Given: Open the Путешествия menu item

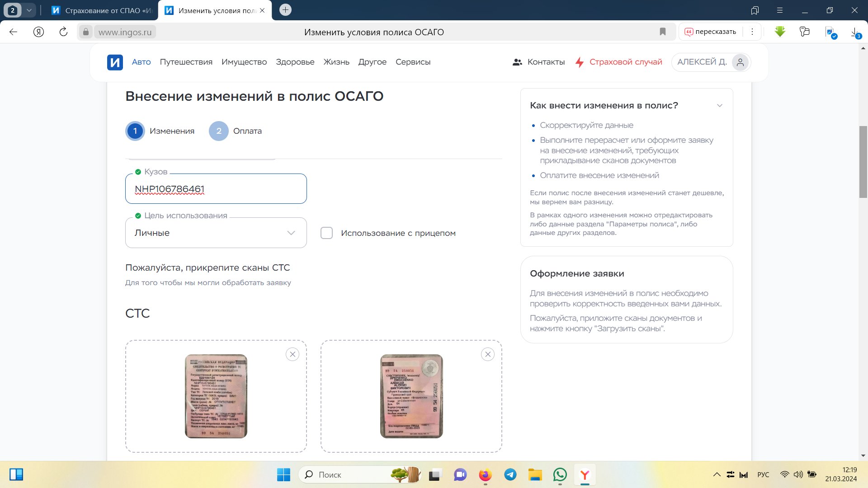Looking at the screenshot, I should (186, 62).
